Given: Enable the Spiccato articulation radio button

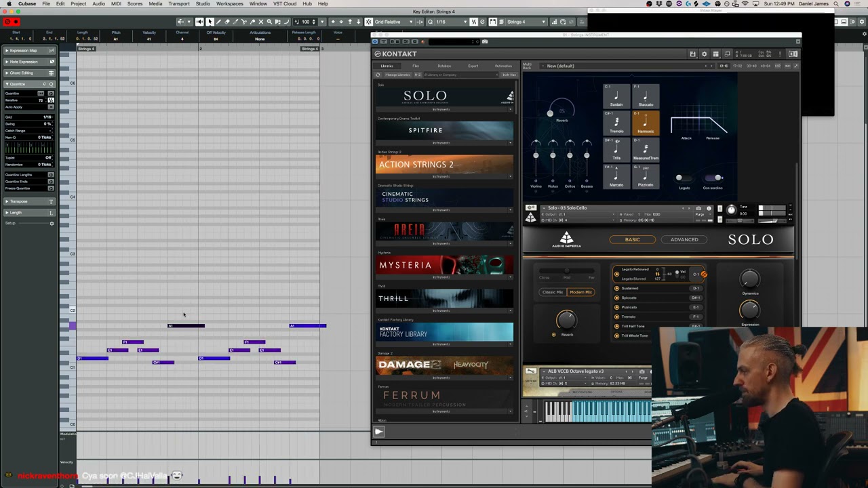Looking at the screenshot, I should (x=616, y=298).
